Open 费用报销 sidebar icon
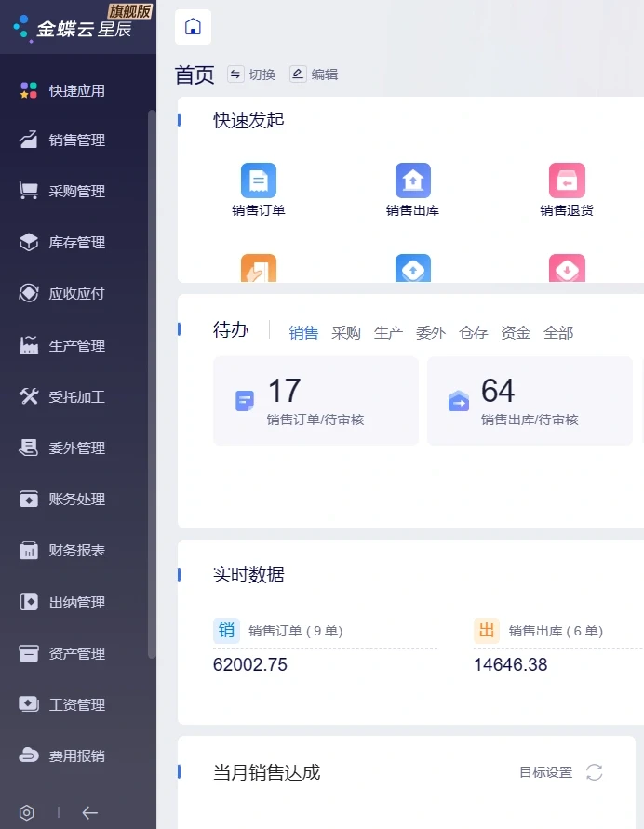The image size is (644, 829). (x=29, y=755)
